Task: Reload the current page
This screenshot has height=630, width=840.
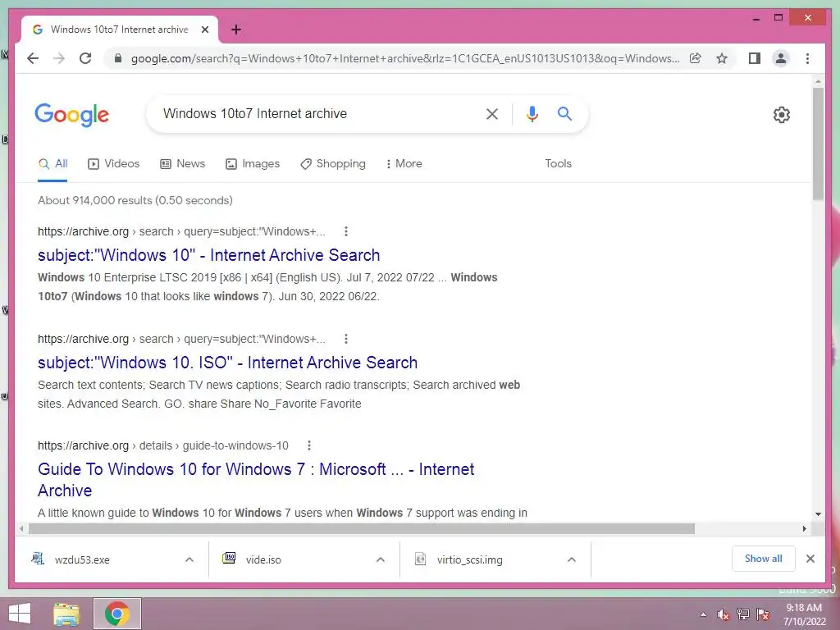Action: [85, 58]
